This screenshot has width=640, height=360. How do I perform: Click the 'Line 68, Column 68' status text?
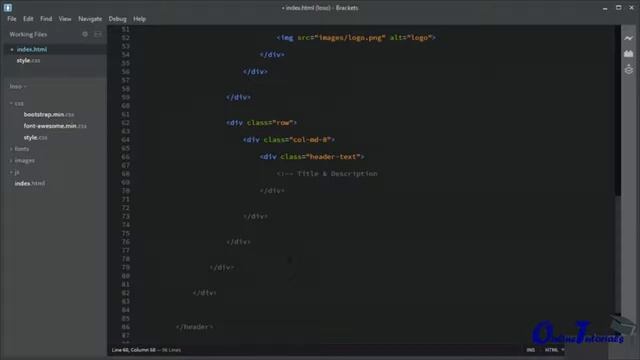pyautogui.click(x=134, y=350)
